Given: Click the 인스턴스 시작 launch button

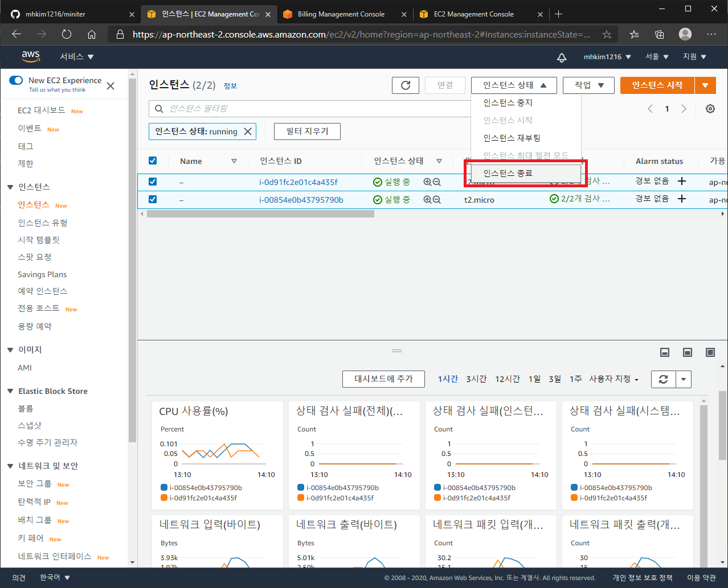Looking at the screenshot, I should pos(657,85).
